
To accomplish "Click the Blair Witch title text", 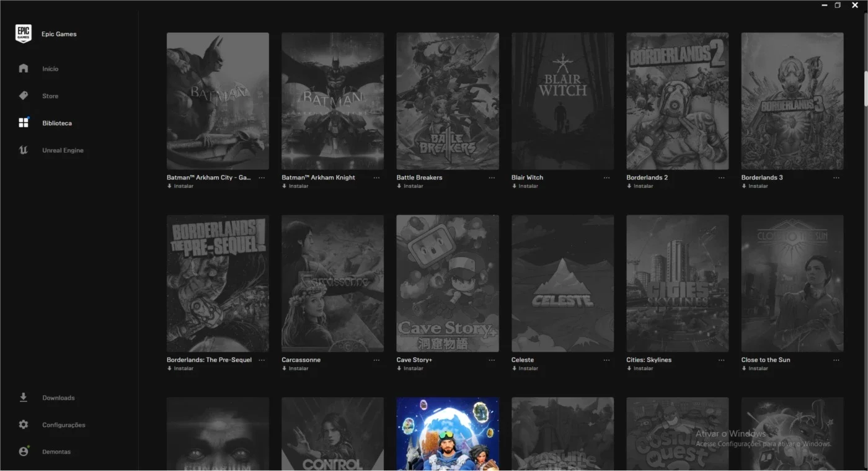I will tap(527, 177).
